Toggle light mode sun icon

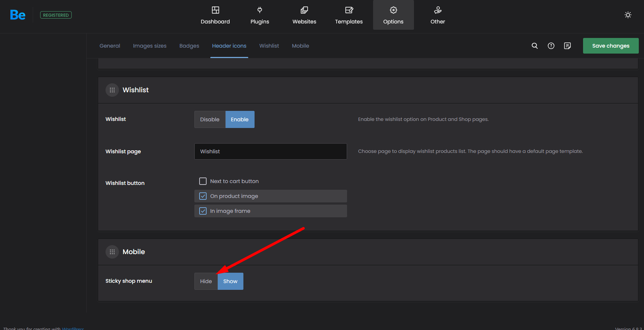tap(628, 15)
